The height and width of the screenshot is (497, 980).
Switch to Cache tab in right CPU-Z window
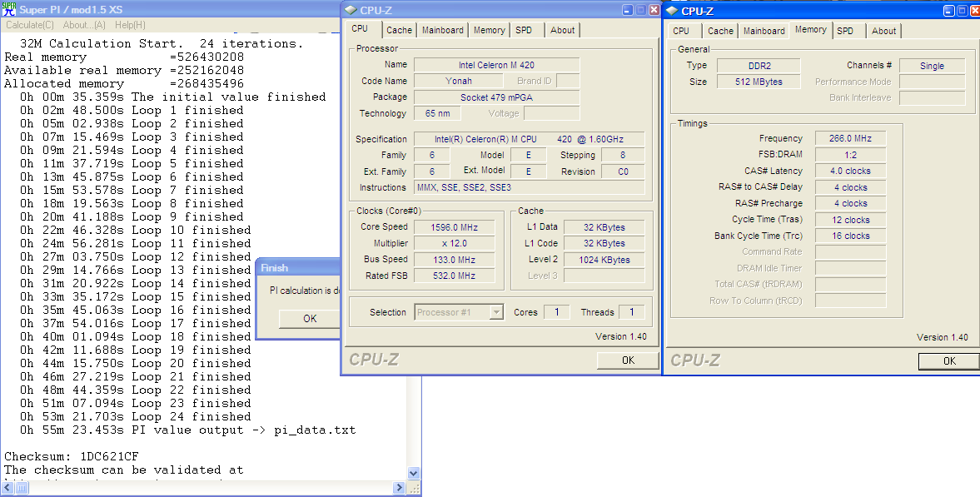(x=720, y=31)
